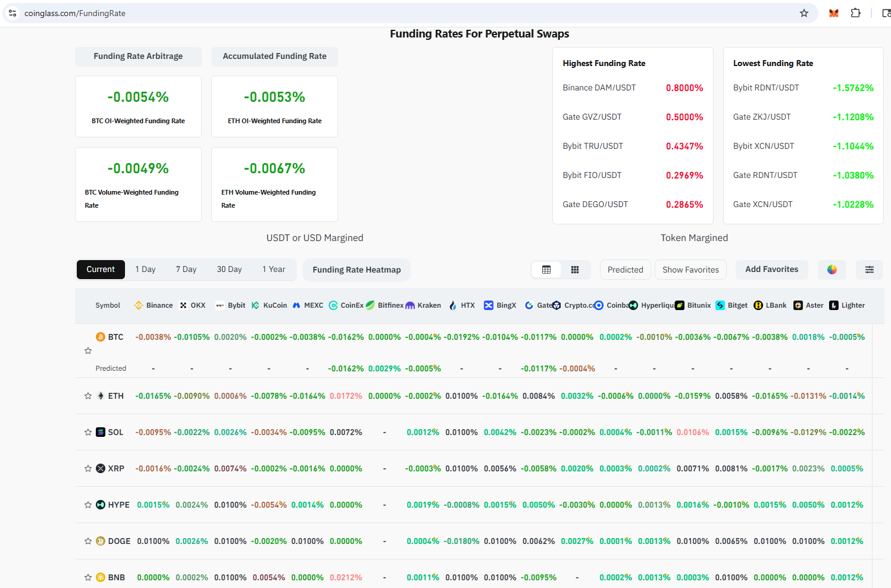Click the Crypto.com logo in table header
Image resolution: width=891 pixels, height=588 pixels.
[x=557, y=305]
